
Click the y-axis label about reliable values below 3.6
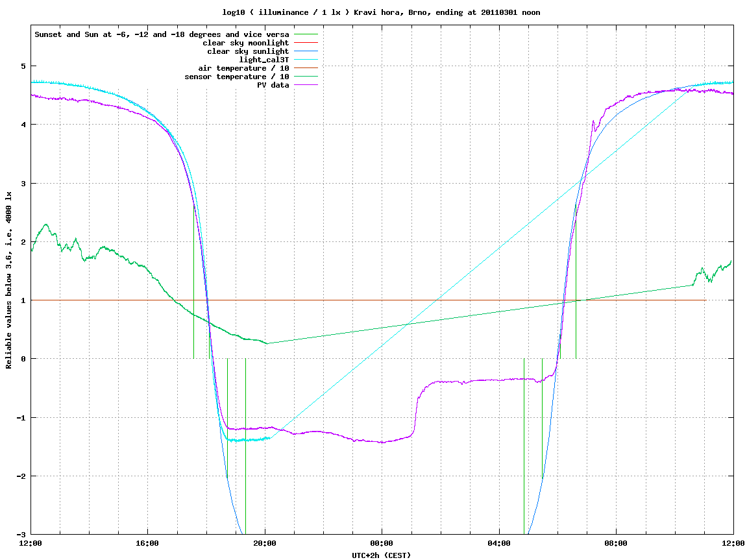[x=8, y=280]
